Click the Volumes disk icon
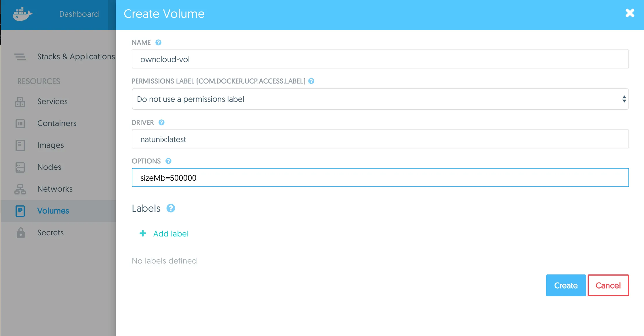 tap(20, 211)
